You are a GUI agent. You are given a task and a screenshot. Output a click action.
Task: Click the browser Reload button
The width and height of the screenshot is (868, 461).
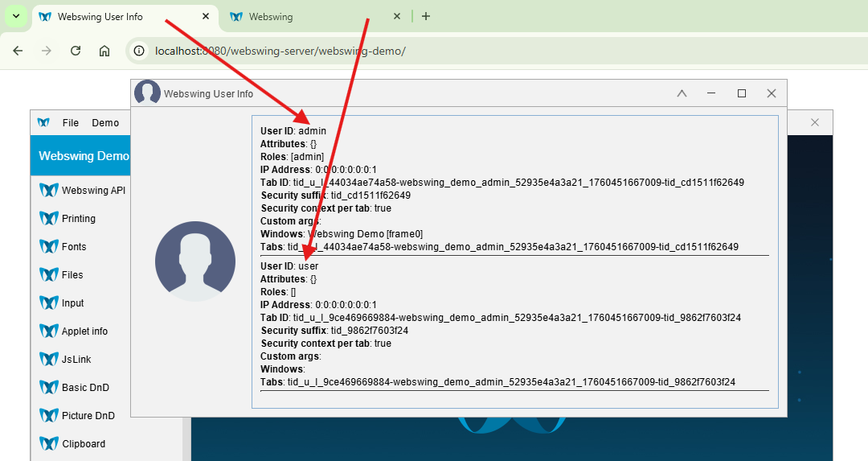pyautogui.click(x=76, y=51)
